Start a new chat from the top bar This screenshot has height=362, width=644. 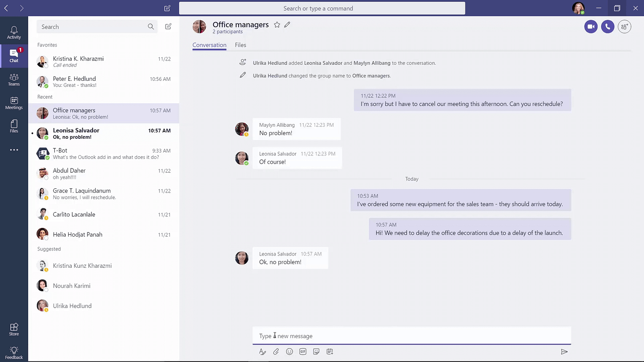point(167,8)
